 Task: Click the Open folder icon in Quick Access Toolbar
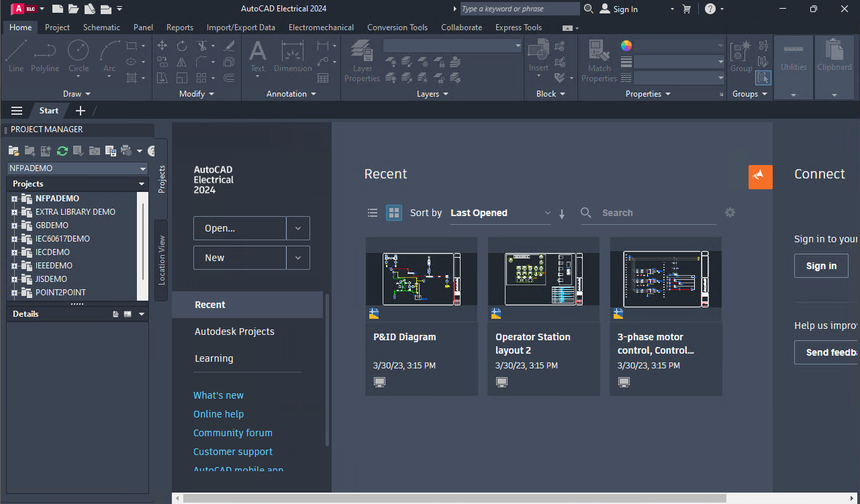pyautogui.click(x=73, y=9)
